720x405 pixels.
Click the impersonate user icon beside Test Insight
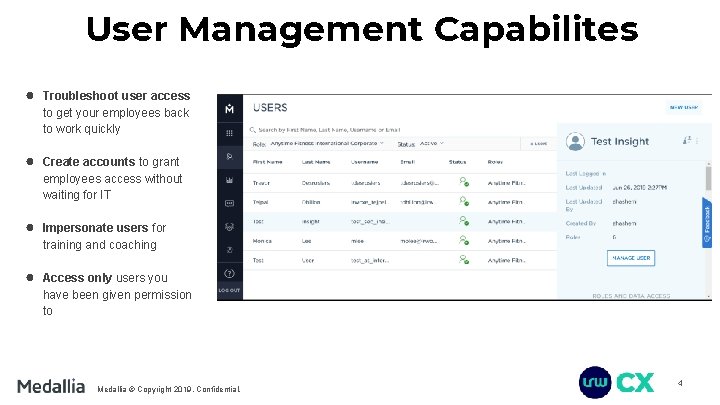[686, 141]
